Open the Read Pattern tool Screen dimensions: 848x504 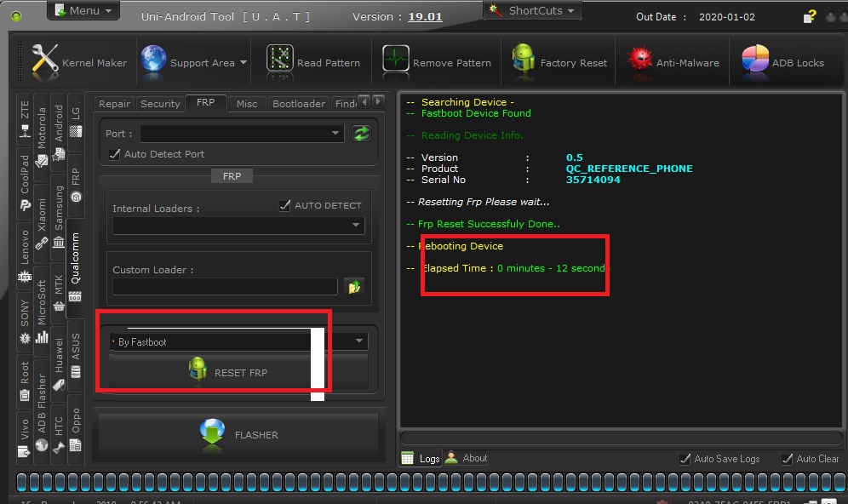coord(313,60)
